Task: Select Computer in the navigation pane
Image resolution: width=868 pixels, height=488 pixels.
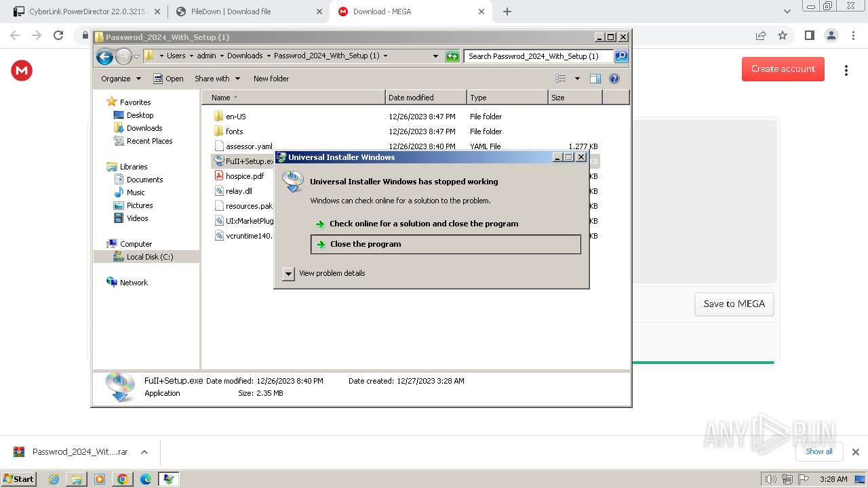Action: coord(136,244)
